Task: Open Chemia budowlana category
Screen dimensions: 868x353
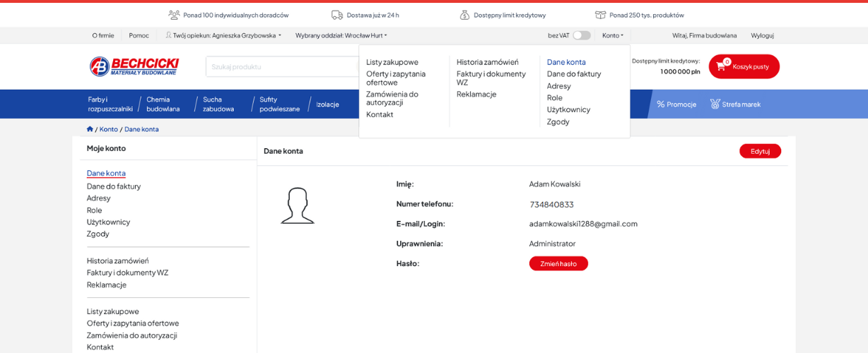Action: click(163, 104)
